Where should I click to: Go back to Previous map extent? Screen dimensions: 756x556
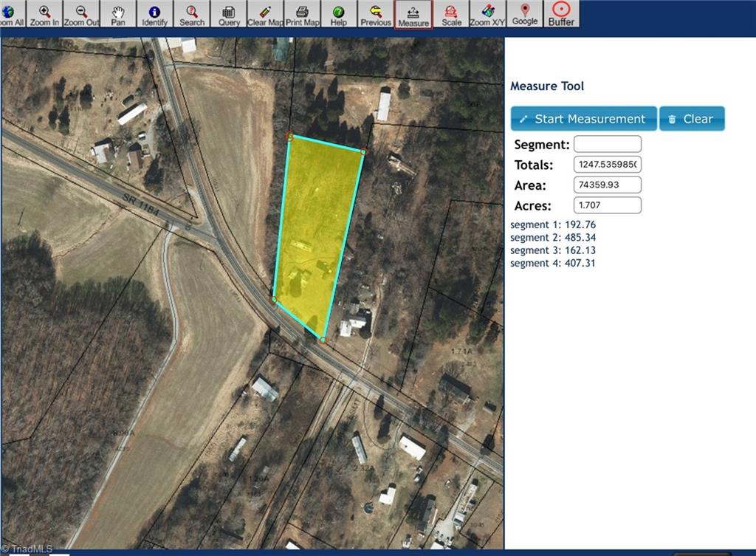pos(376,15)
